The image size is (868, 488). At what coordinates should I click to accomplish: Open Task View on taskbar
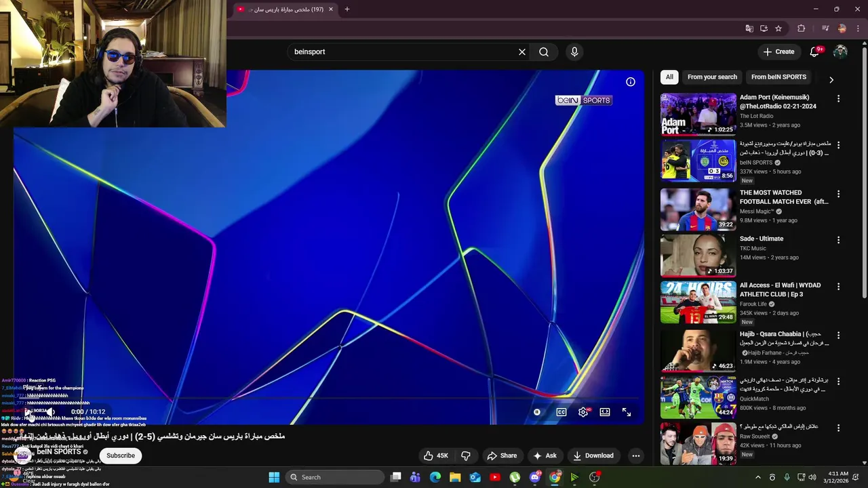pyautogui.click(x=396, y=477)
